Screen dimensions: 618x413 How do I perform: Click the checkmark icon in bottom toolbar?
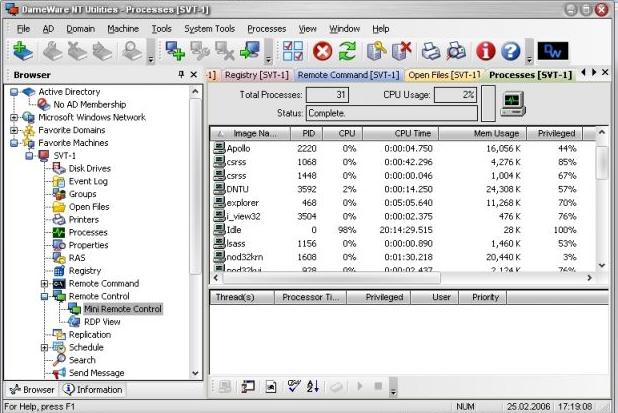click(x=294, y=386)
